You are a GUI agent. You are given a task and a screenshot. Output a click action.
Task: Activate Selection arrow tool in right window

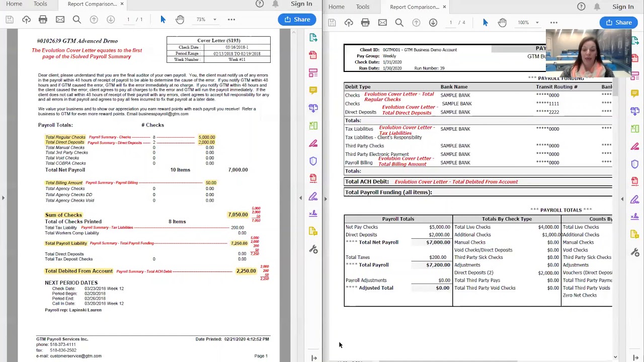point(486,23)
